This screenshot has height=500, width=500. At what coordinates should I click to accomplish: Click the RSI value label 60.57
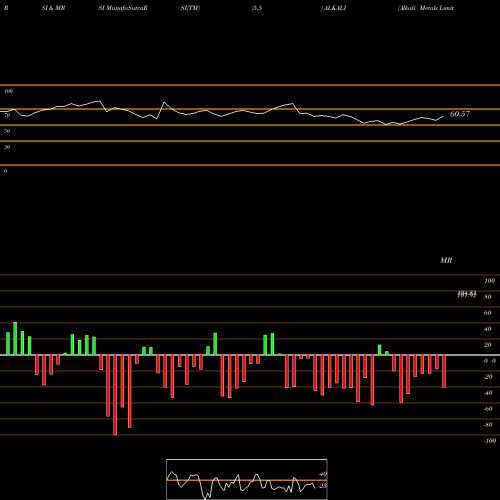point(460,114)
